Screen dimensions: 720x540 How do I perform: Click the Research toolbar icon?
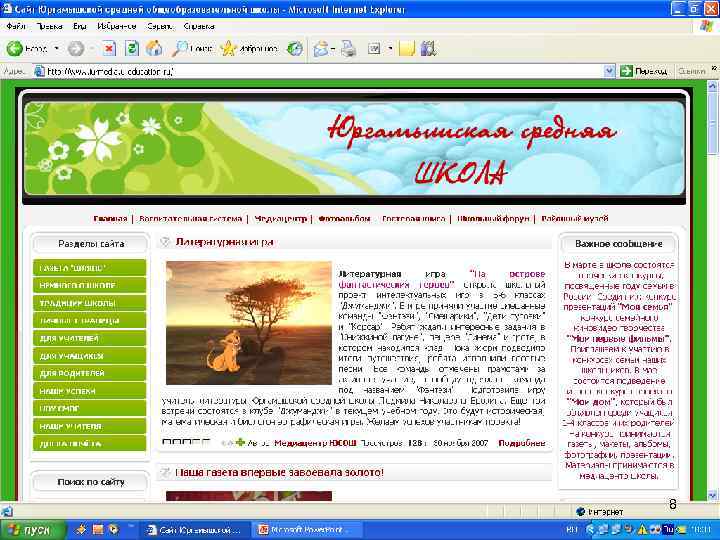point(428,48)
